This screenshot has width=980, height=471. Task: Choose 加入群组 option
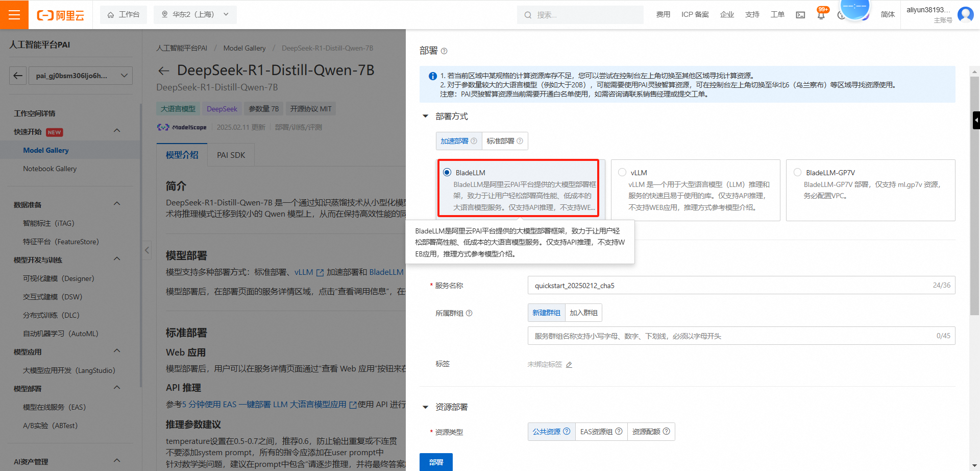[x=583, y=313]
